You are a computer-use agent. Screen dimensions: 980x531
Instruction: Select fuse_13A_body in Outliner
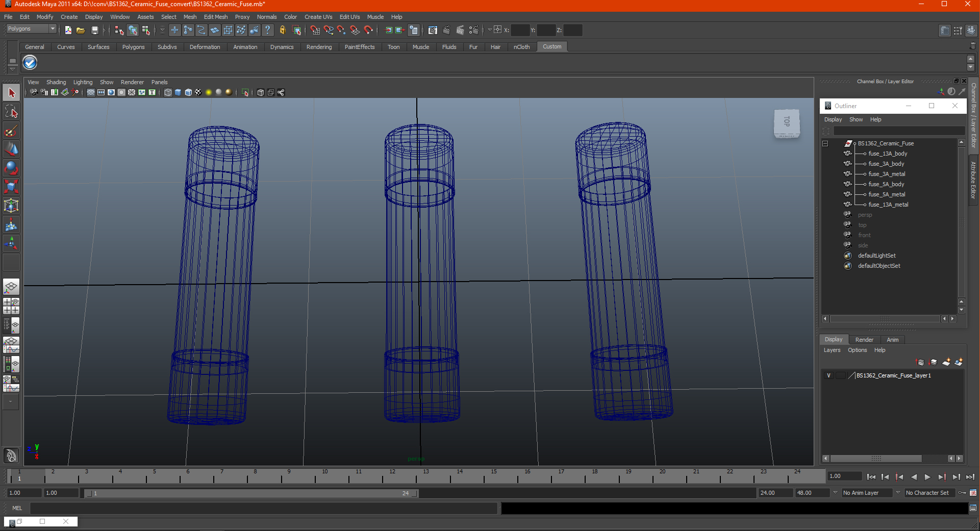coord(888,154)
